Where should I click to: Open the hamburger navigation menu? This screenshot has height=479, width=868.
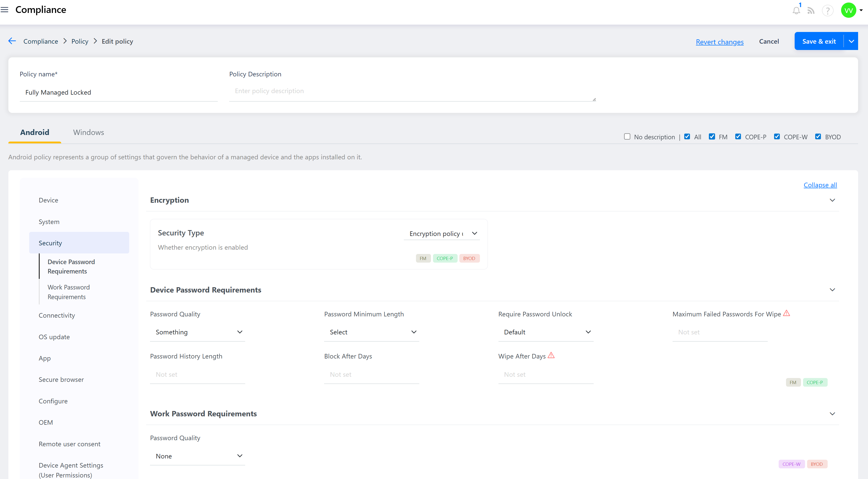[5, 10]
